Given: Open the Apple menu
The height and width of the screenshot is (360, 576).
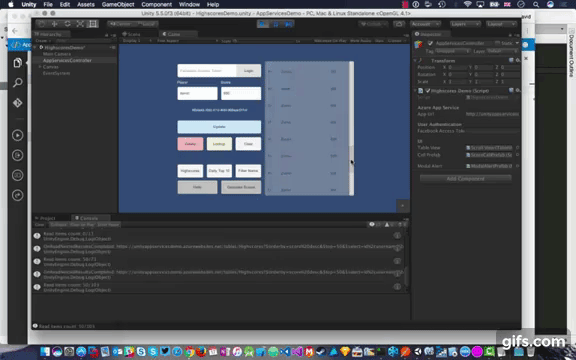Looking at the screenshot, I should coord(11,4).
